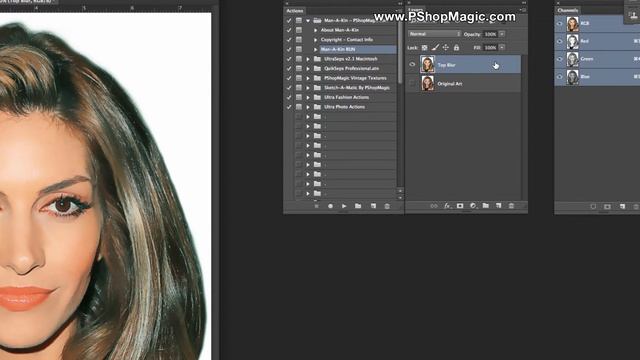The image size is (640, 360).
Task: Hide the Top Blur layer
Action: tap(412, 64)
